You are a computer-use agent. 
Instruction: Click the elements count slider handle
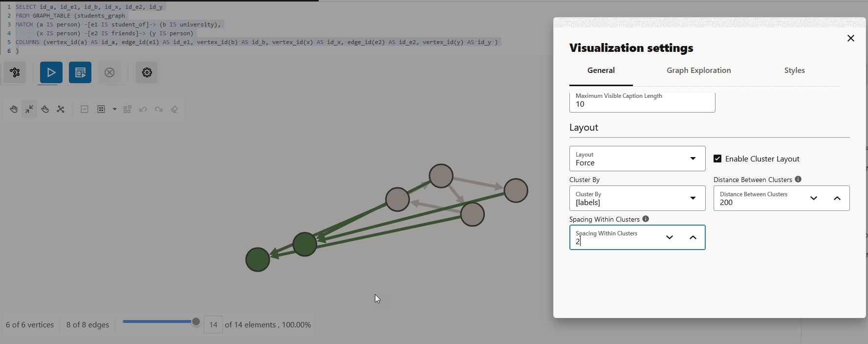click(196, 321)
